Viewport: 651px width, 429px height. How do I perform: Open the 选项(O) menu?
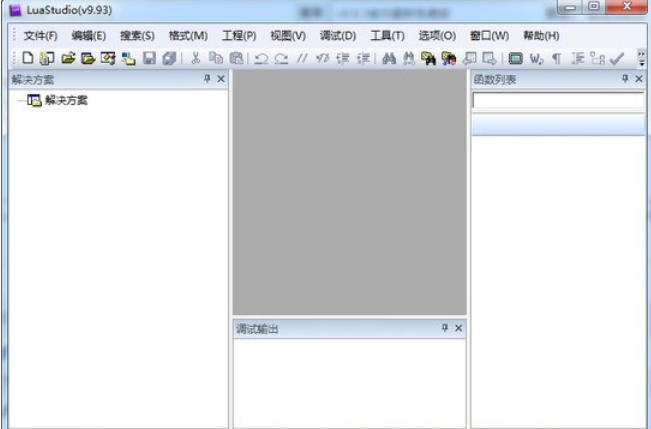437,36
